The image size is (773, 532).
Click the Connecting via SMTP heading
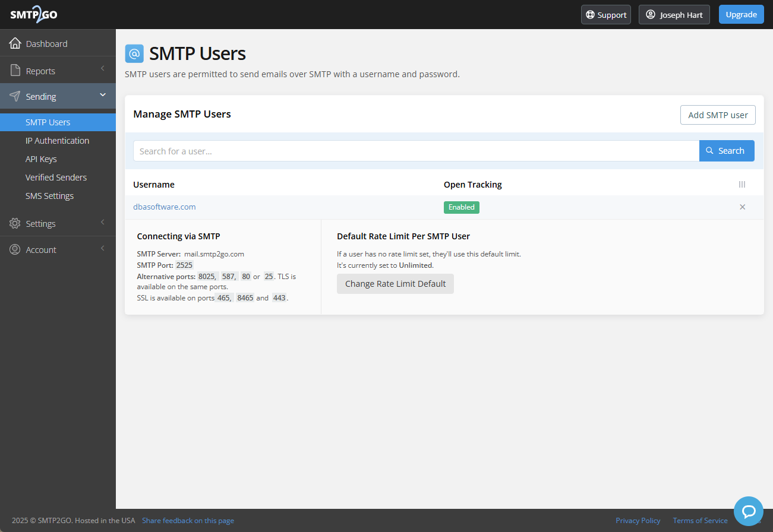[178, 236]
